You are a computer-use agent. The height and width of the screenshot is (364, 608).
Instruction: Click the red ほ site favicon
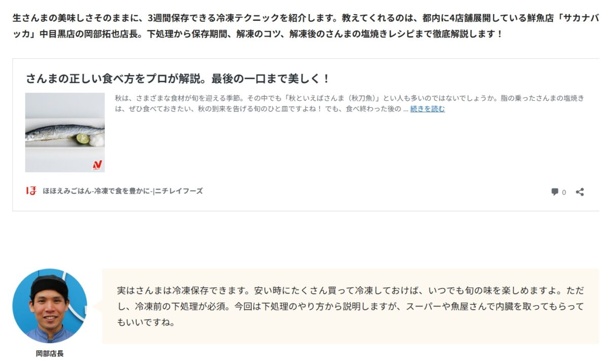tap(31, 191)
